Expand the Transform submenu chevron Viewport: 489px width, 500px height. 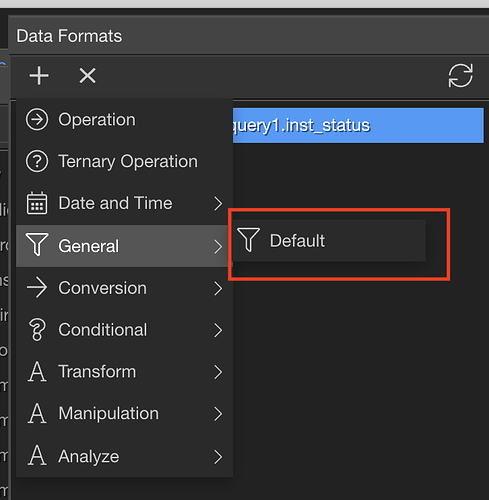(x=218, y=372)
